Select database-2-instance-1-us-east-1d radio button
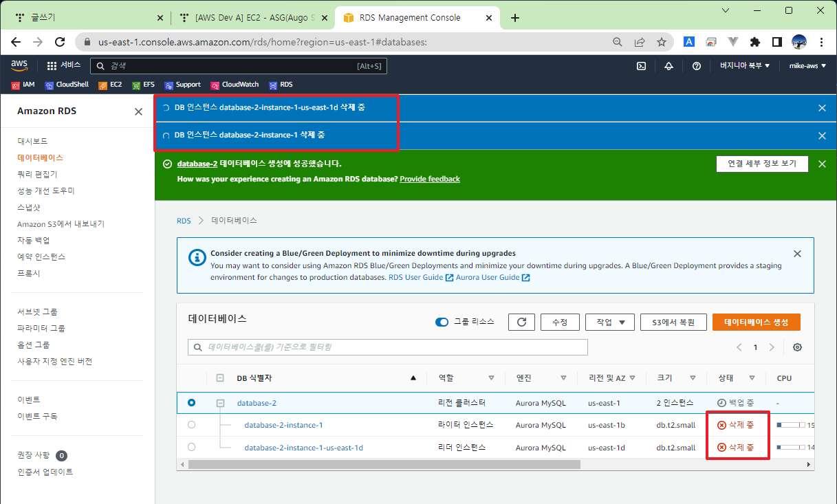Screen dimensions: 837x504 coord(191,447)
